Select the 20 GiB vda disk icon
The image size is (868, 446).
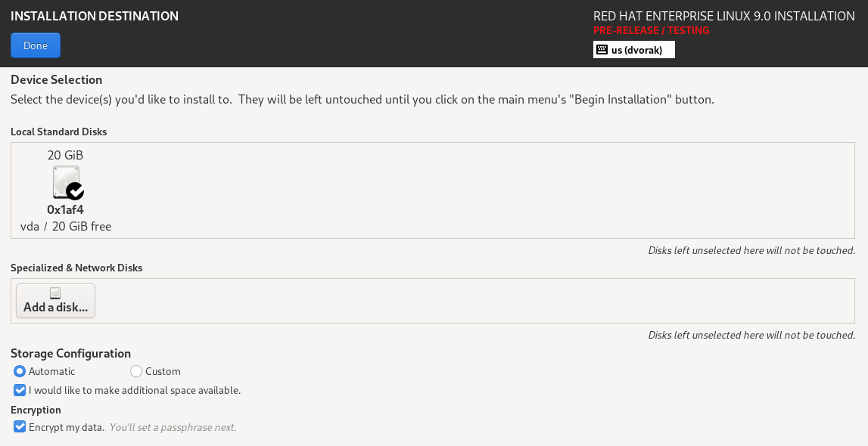point(65,181)
